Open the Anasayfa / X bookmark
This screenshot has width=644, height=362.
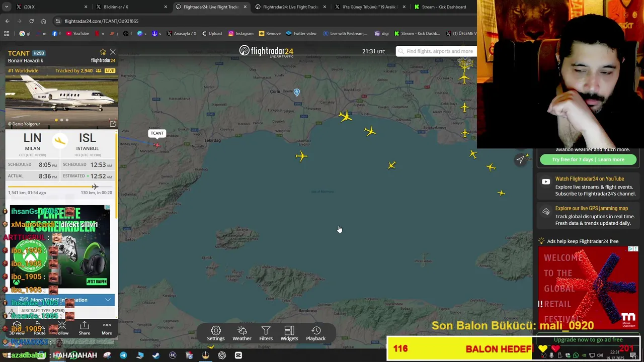click(x=182, y=34)
